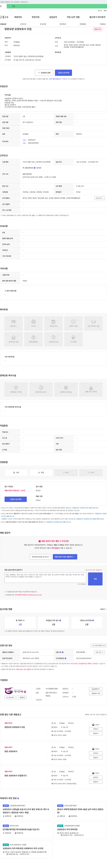
Task: Switch to the 우대사항 tab
Action: pyautogui.click(x=43, y=24)
